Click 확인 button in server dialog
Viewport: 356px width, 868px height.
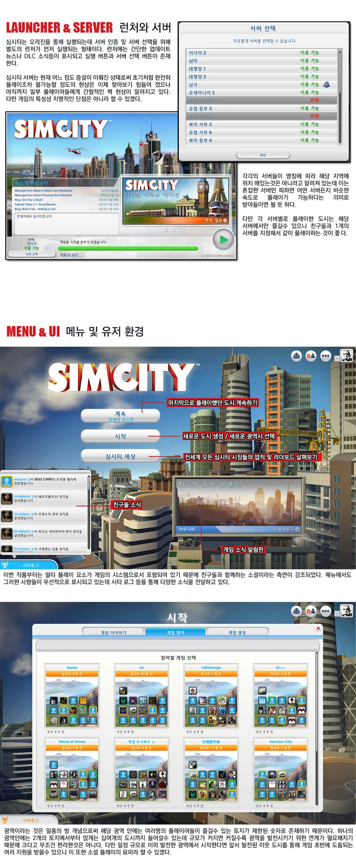coord(263,155)
